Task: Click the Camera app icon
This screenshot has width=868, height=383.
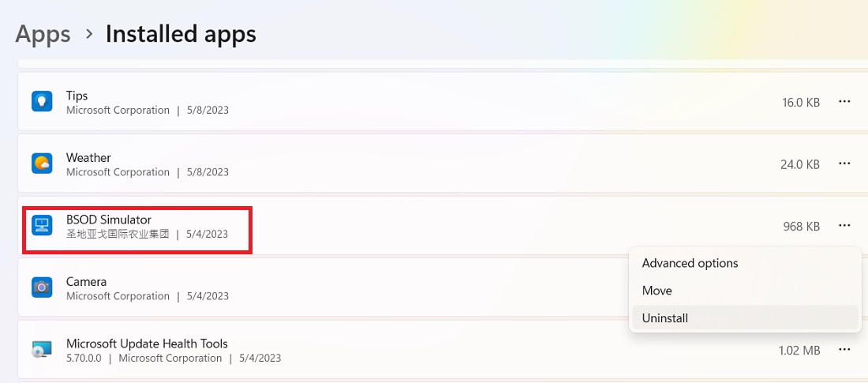Action: coord(42,287)
